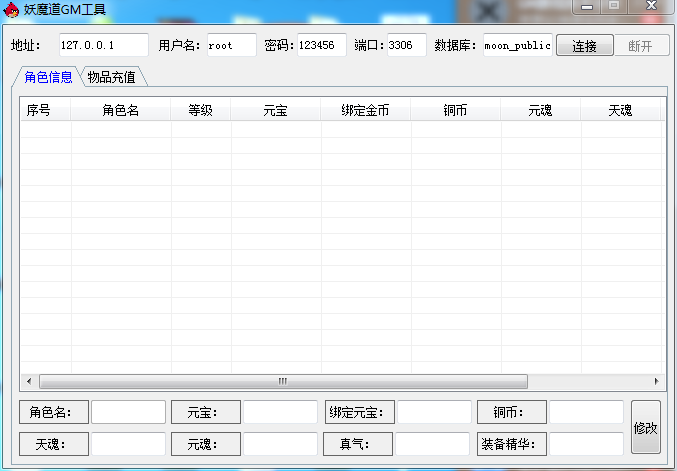
Task: Focus the 用户名 field containing root
Action: [231, 45]
